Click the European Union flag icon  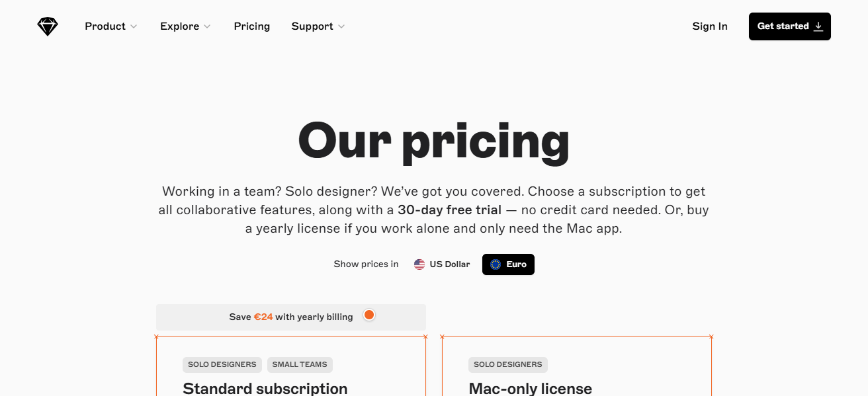496,264
